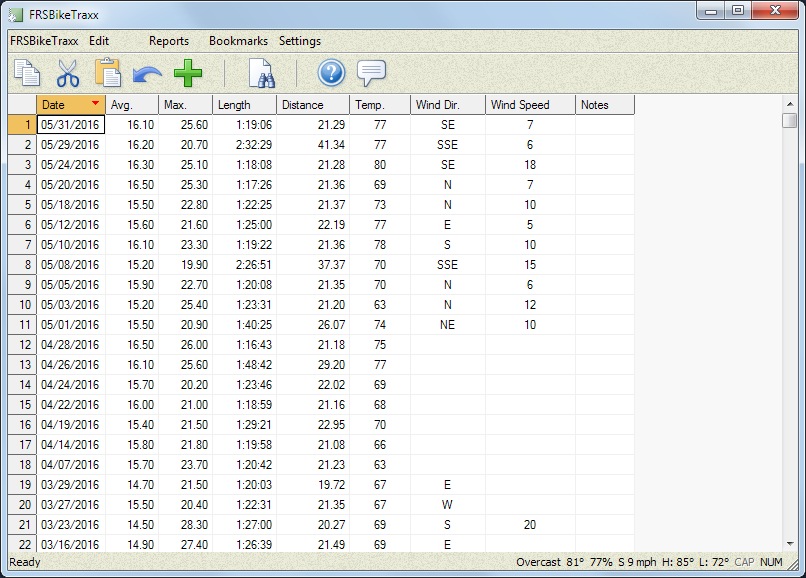Click the Cut scissors icon
The image size is (806, 578).
pyautogui.click(x=67, y=73)
